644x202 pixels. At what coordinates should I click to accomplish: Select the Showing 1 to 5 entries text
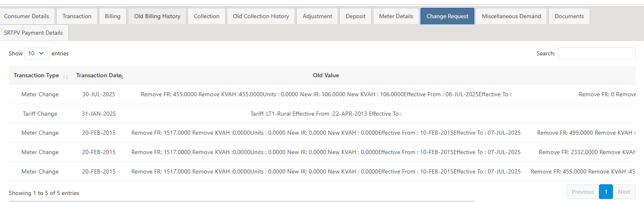[x=44, y=193]
